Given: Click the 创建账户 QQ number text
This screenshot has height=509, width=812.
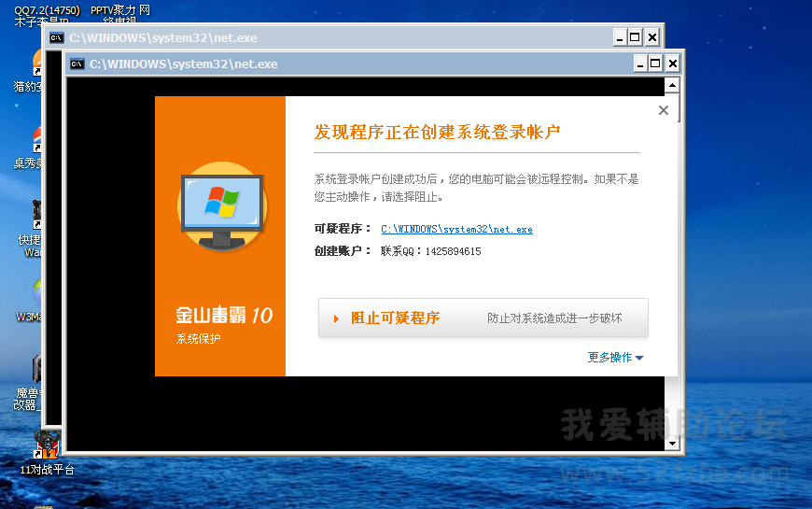Looking at the screenshot, I should tap(431, 251).
